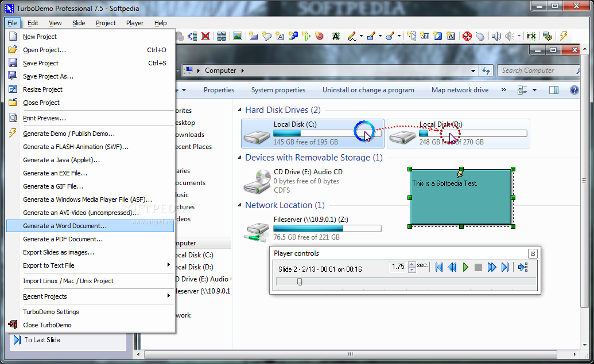Open the slide overview grid icon
This screenshot has height=364, width=594.
click(x=222, y=36)
